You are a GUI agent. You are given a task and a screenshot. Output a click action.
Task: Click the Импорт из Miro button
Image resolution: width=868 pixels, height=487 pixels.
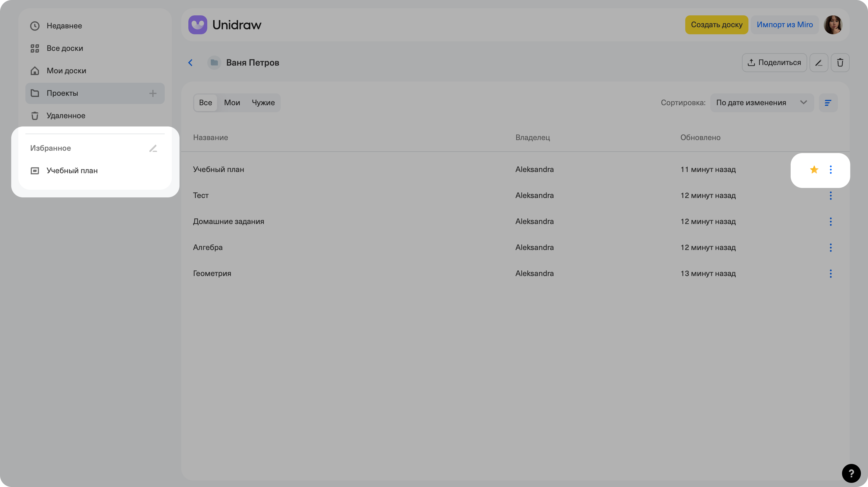click(784, 25)
